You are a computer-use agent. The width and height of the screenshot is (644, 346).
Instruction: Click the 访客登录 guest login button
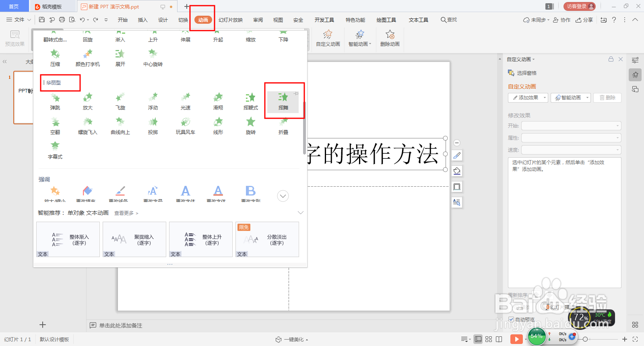click(x=580, y=6)
